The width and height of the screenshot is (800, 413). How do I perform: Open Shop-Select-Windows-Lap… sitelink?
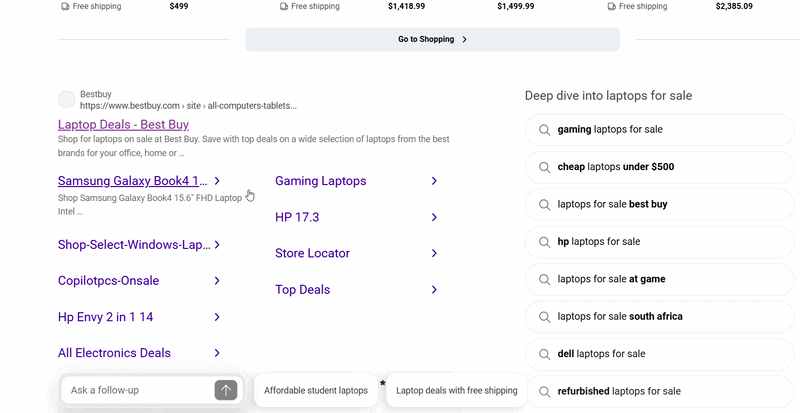tap(134, 245)
